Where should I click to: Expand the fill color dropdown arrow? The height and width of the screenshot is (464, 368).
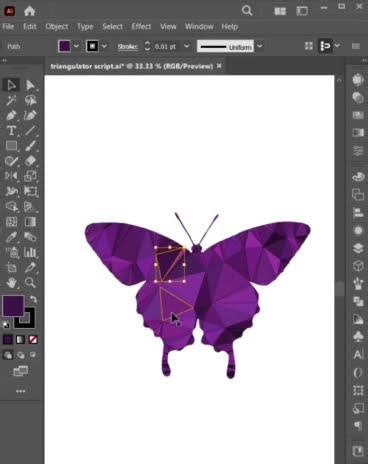pyautogui.click(x=76, y=46)
